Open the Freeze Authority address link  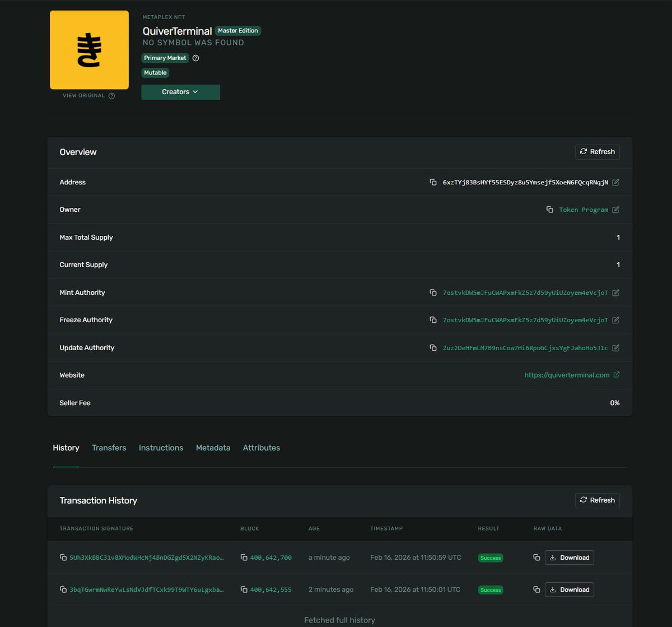point(525,320)
